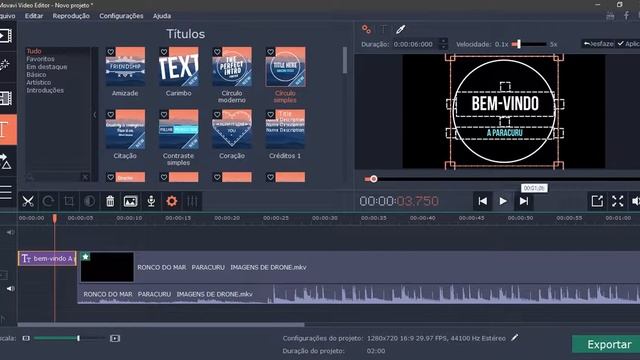Detach preview into separate window
The image size is (640, 360).
point(597,201)
